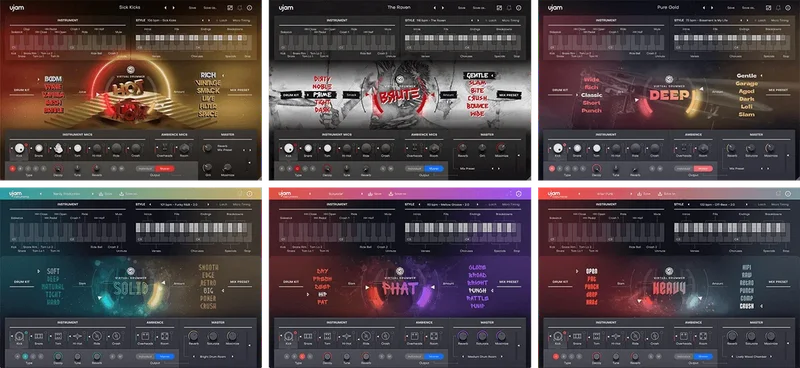The height and width of the screenshot is (368, 800).
Task: Open info icon in HOT plugin header
Action: (x=249, y=8)
